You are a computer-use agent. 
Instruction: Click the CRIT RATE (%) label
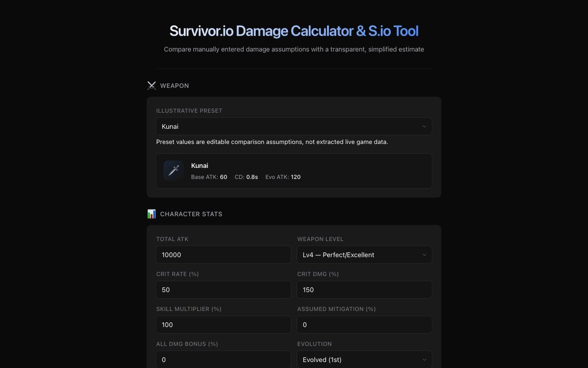pyautogui.click(x=177, y=274)
